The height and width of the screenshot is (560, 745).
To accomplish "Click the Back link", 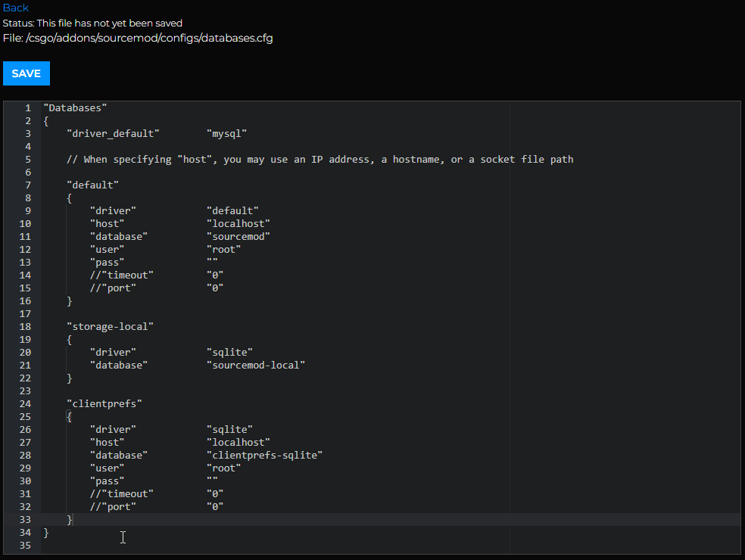I will click(x=15, y=8).
